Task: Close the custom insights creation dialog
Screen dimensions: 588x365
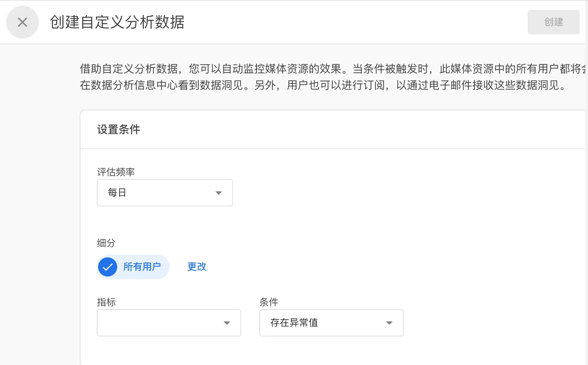Action: pyautogui.click(x=22, y=22)
